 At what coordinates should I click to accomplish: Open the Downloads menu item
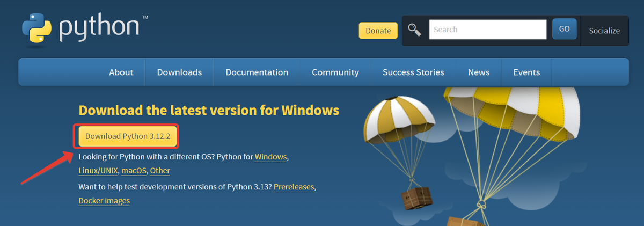(x=179, y=72)
